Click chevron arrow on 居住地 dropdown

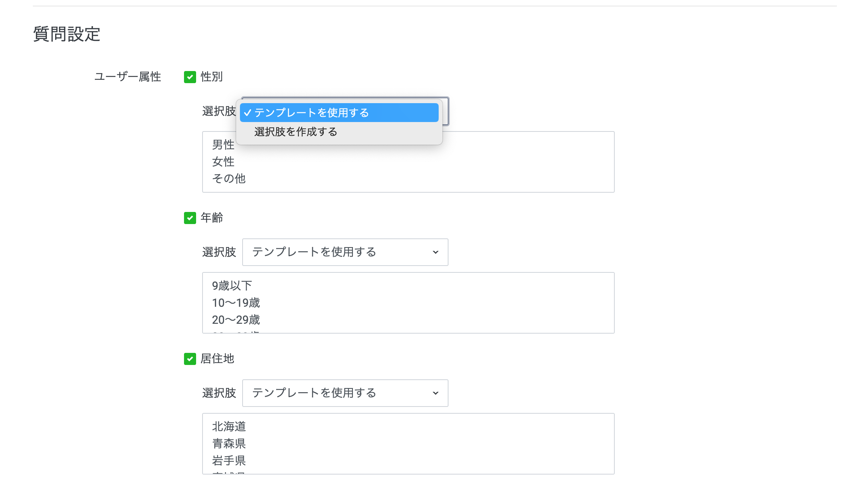point(435,393)
